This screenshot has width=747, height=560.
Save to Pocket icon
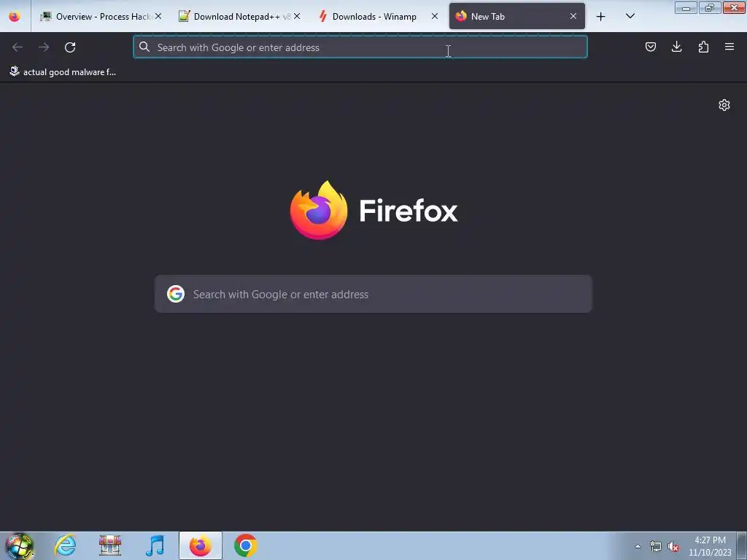tap(650, 47)
